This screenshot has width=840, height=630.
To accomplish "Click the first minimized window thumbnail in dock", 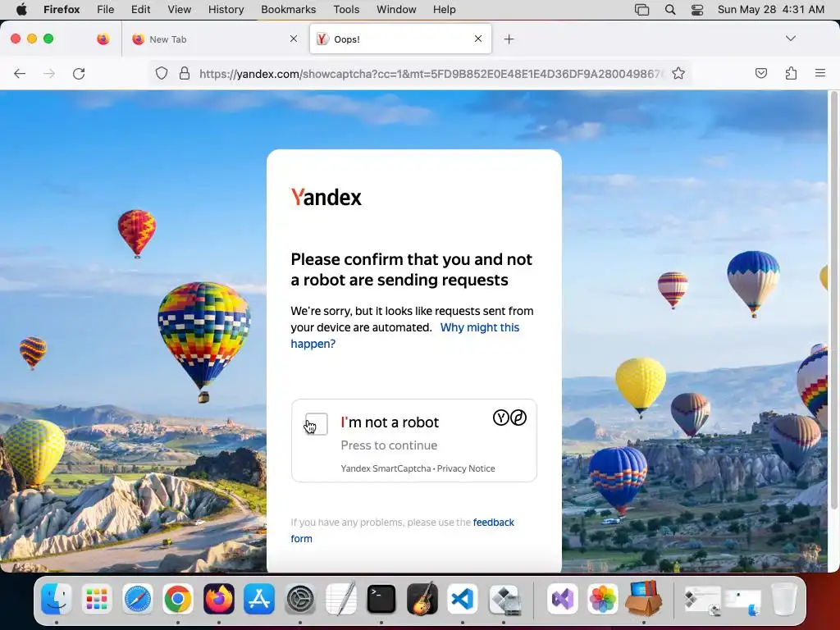I will point(702,600).
